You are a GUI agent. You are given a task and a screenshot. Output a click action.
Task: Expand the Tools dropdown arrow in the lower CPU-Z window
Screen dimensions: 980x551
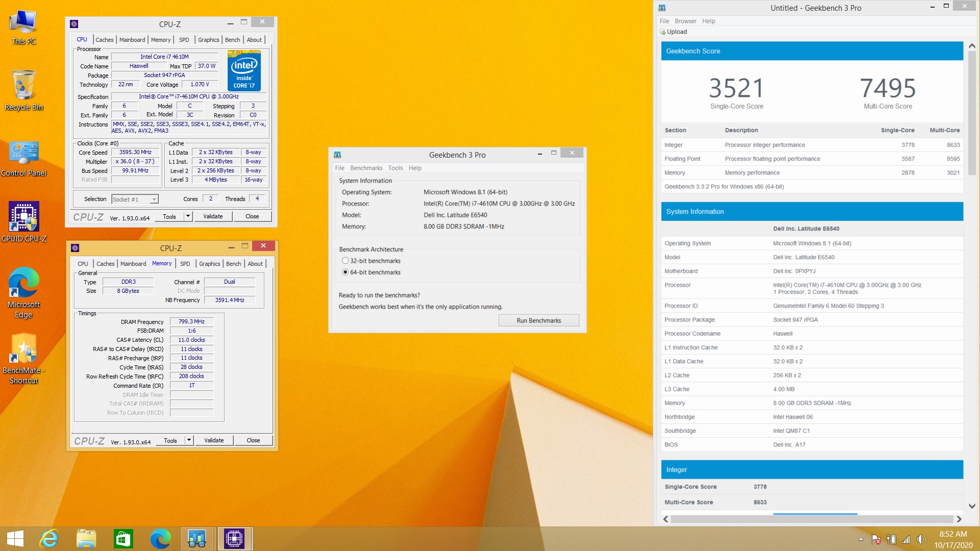(x=189, y=440)
